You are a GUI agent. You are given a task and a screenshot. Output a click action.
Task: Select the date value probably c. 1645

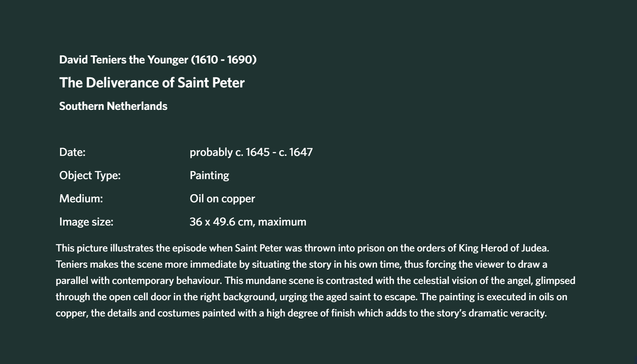tap(229, 152)
